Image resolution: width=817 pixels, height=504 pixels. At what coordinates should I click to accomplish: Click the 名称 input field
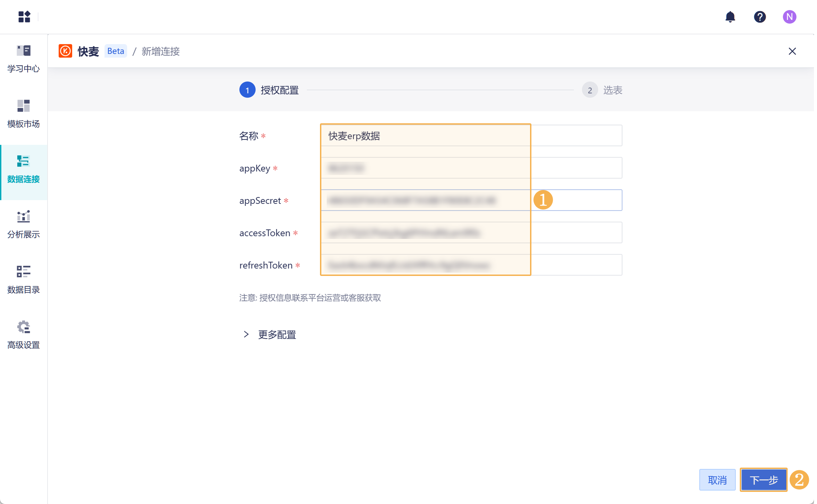(x=471, y=136)
